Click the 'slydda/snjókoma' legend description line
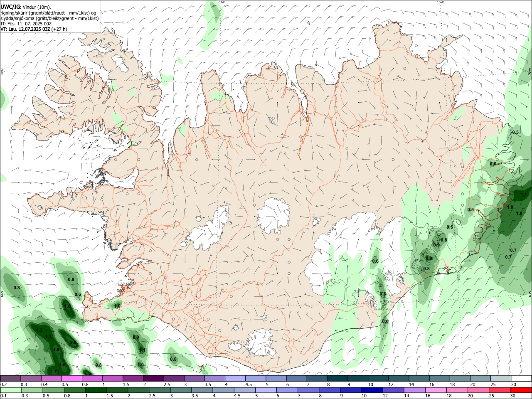The height and width of the screenshot is (399, 532). [x=49, y=18]
